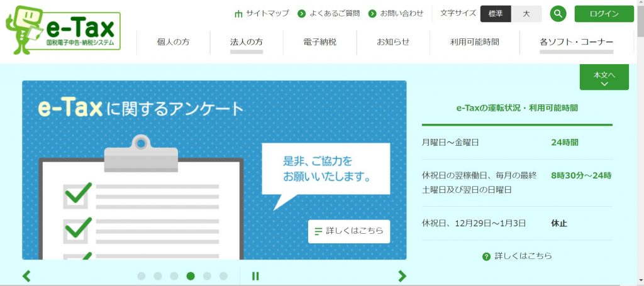Screen dimensions: 644x286
Task: Pause the banner carousel
Action: coord(255,276)
